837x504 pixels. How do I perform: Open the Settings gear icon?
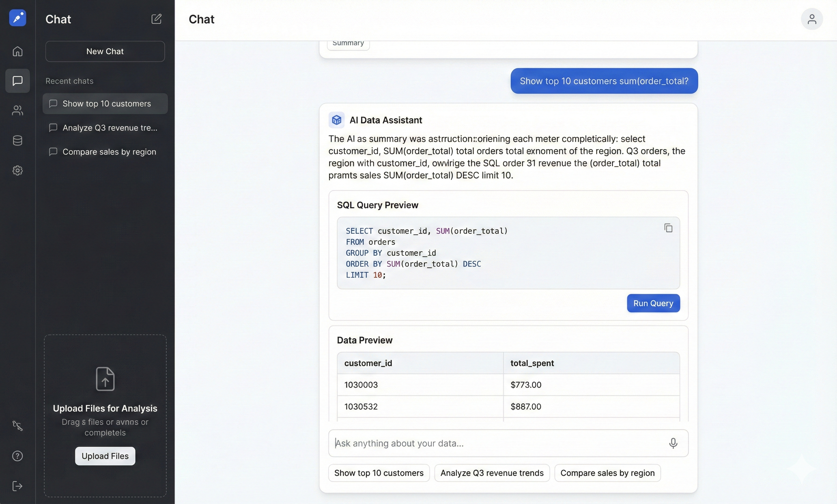(17, 170)
